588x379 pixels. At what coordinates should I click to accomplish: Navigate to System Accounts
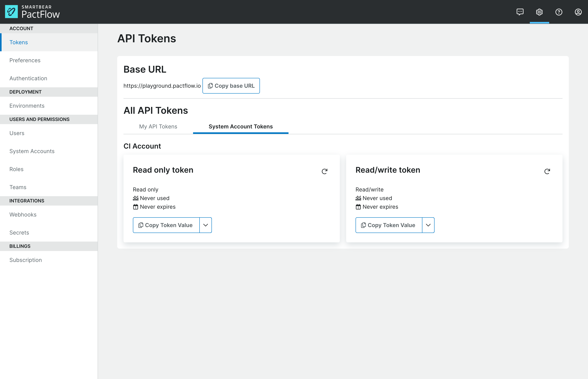32,151
